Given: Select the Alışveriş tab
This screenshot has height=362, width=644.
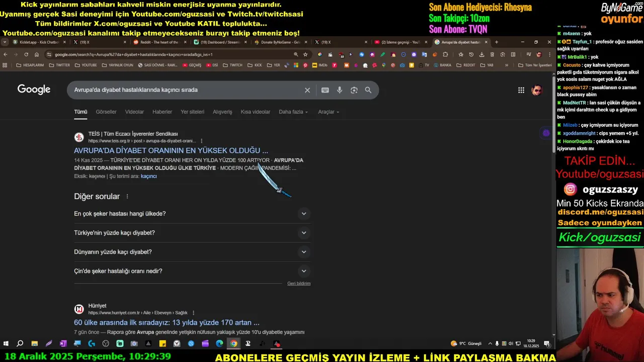Looking at the screenshot, I should [x=222, y=112].
